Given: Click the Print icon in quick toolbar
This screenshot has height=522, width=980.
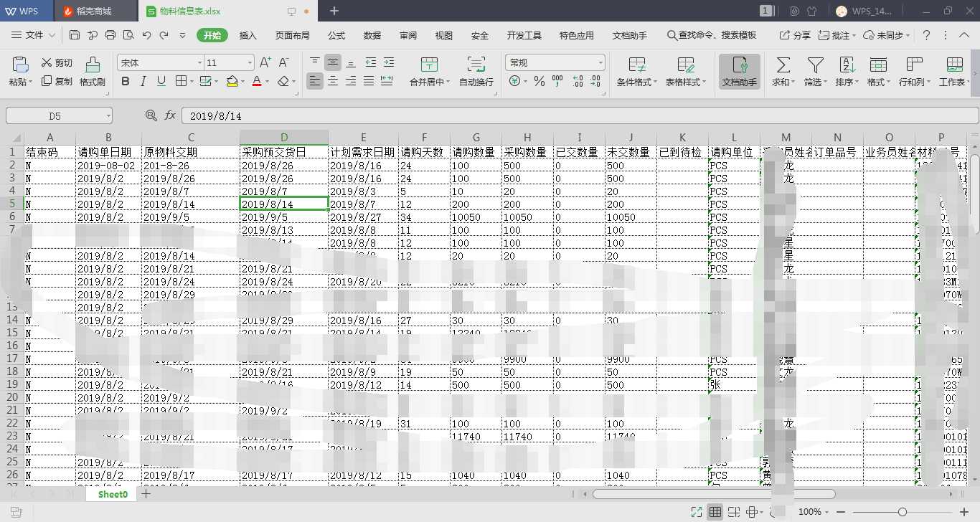Looking at the screenshot, I should (110, 35).
